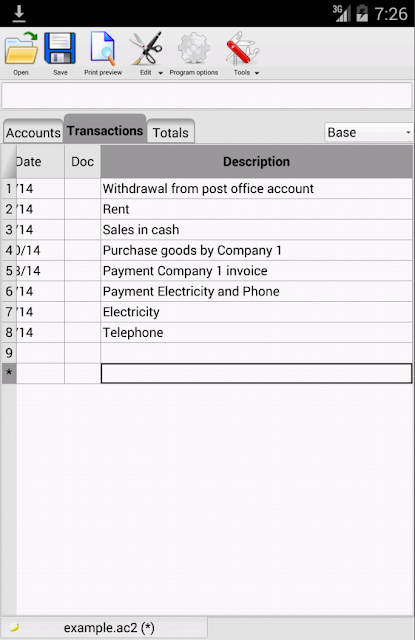Click the Description column header
415x640 pixels.
point(256,162)
